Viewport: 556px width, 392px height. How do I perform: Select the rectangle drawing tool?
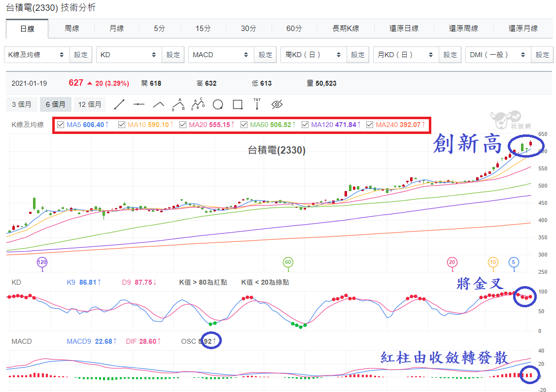pyautogui.click(x=238, y=104)
